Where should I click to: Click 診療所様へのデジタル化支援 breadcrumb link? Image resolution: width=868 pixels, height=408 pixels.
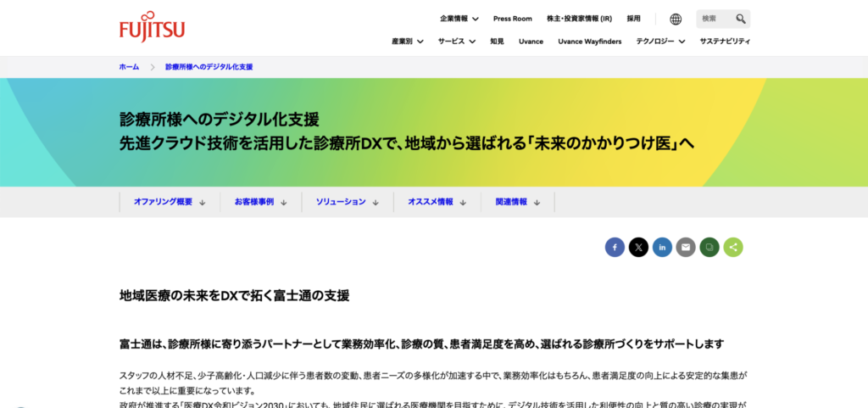click(209, 67)
